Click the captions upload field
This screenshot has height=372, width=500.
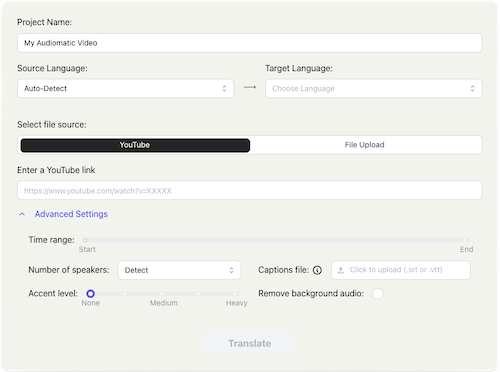pyautogui.click(x=401, y=270)
